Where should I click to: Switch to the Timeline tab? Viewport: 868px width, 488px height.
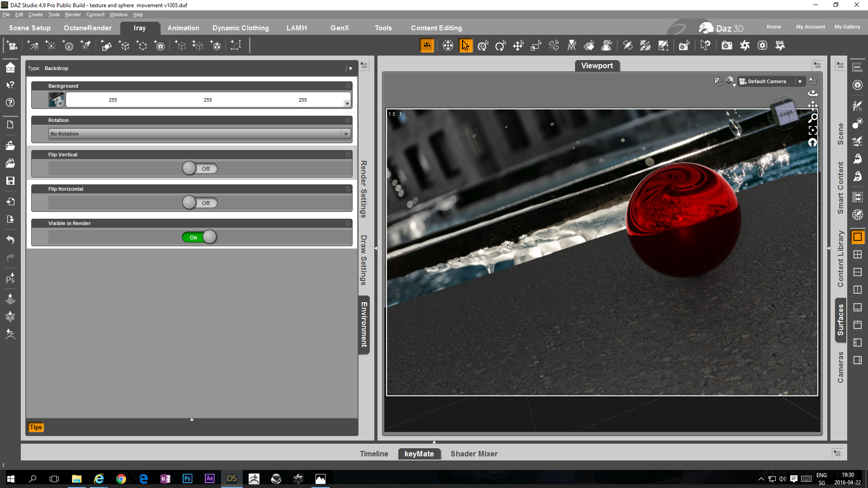374,454
